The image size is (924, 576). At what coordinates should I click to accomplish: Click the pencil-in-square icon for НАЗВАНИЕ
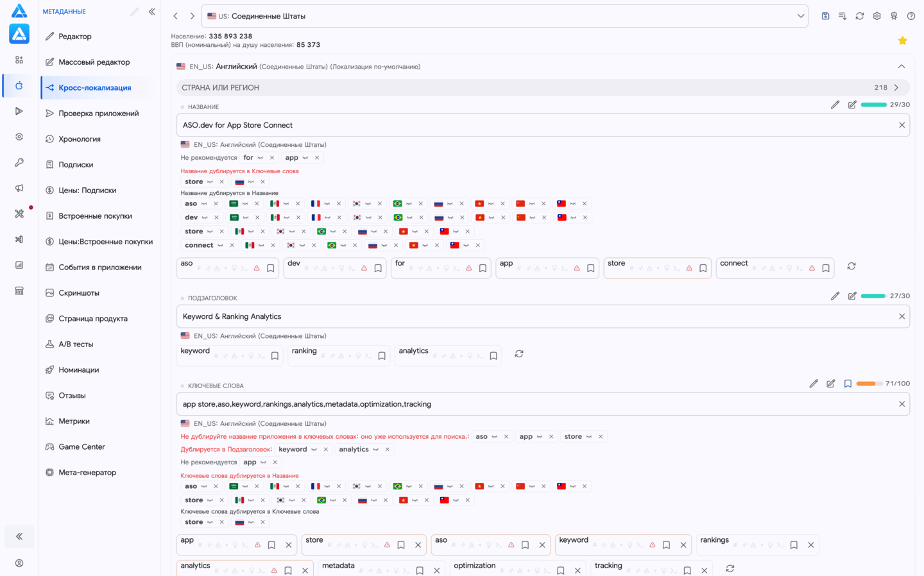[852, 105]
